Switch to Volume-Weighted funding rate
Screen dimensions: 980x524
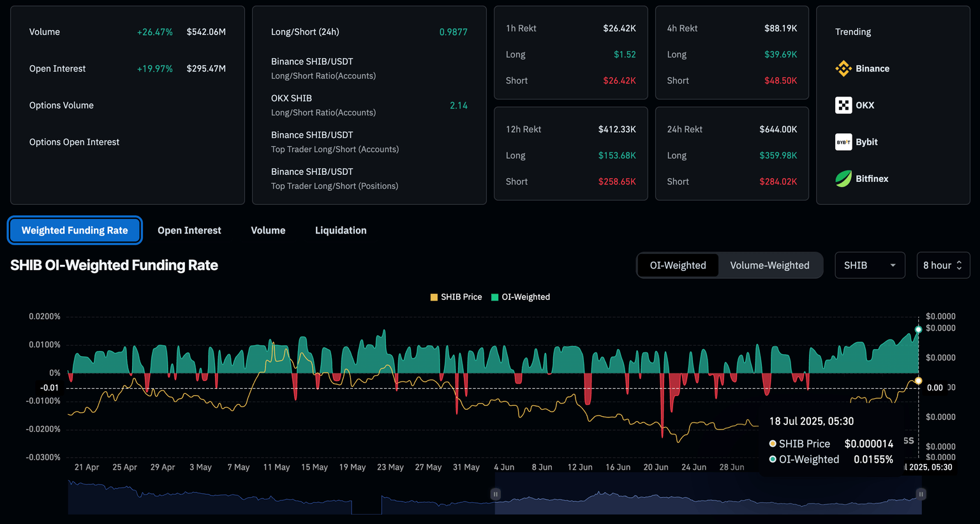pyautogui.click(x=769, y=266)
